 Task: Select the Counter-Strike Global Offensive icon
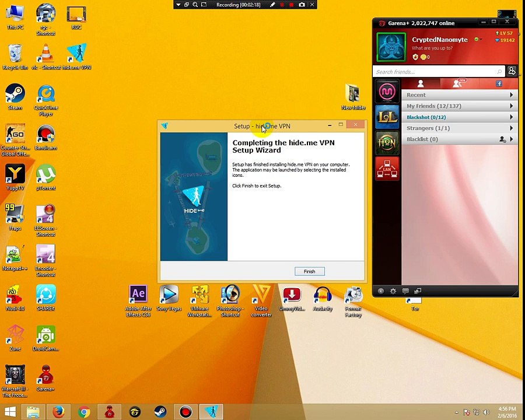15,140
